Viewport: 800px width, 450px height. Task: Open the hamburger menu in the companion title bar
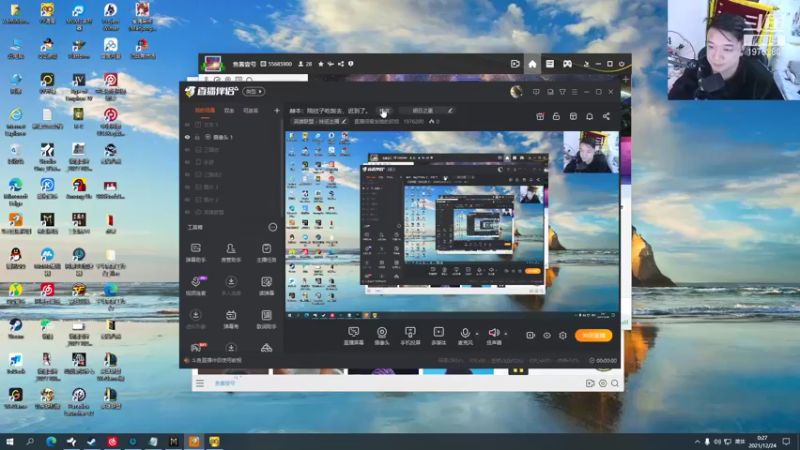(x=574, y=92)
